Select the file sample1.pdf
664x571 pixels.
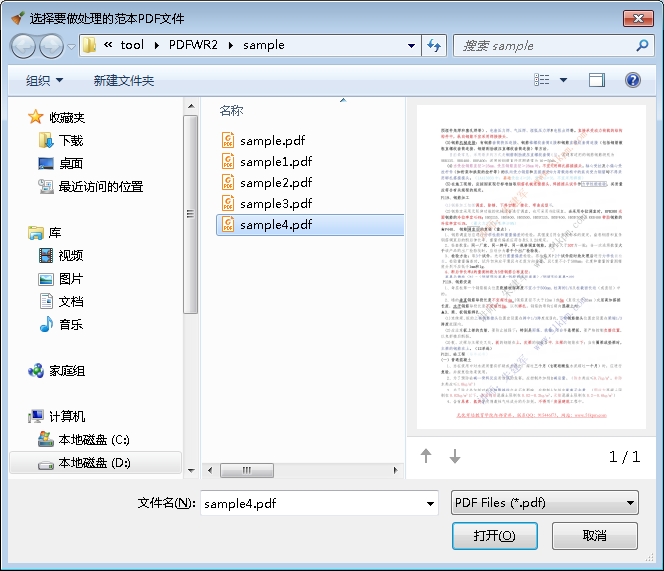coord(276,162)
